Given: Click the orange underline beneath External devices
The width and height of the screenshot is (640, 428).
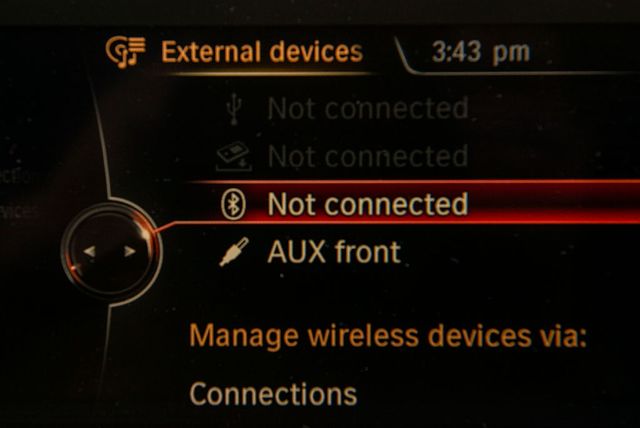Looking at the screenshot, I should coord(271,74).
